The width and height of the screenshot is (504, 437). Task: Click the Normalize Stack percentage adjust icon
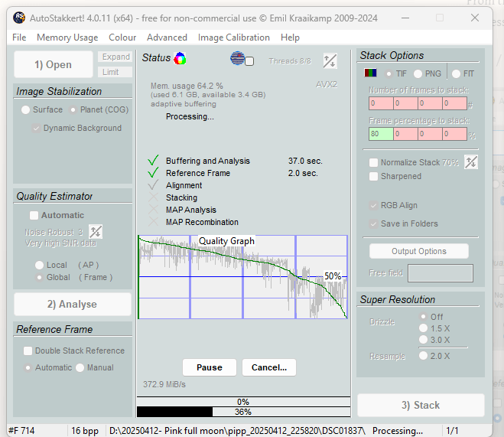coord(471,162)
